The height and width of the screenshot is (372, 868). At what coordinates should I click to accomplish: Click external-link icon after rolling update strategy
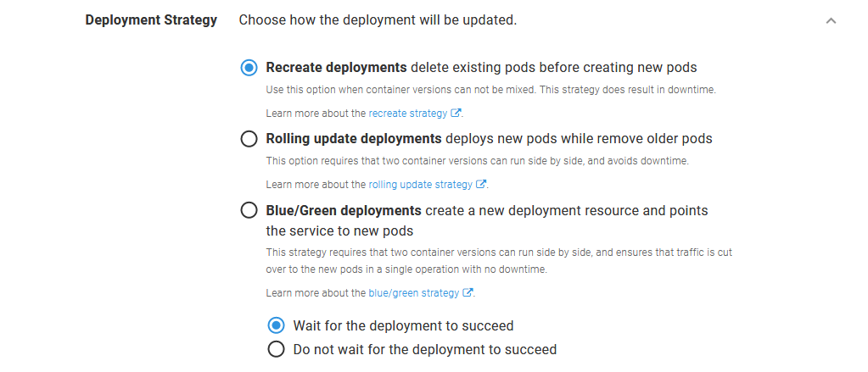482,184
